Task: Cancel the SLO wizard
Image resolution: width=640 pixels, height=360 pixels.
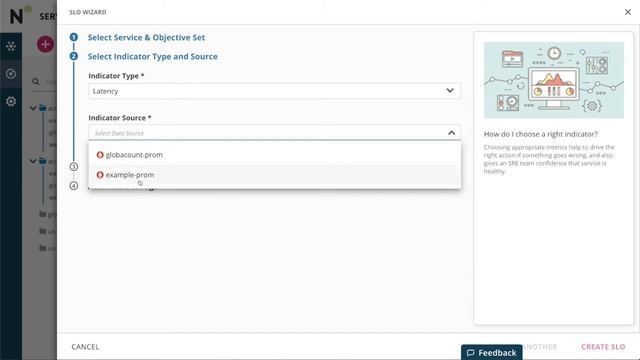Action: click(x=85, y=347)
